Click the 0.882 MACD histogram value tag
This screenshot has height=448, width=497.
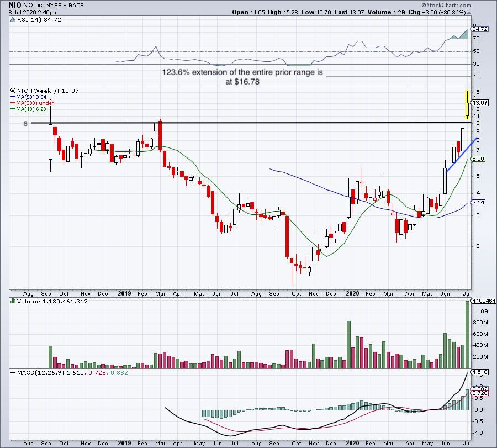480,389
